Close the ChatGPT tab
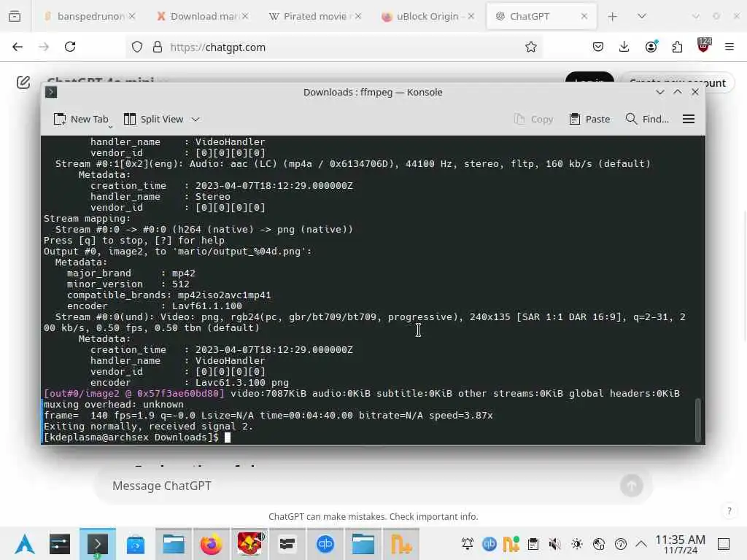Image resolution: width=747 pixels, height=560 pixels. click(x=584, y=16)
